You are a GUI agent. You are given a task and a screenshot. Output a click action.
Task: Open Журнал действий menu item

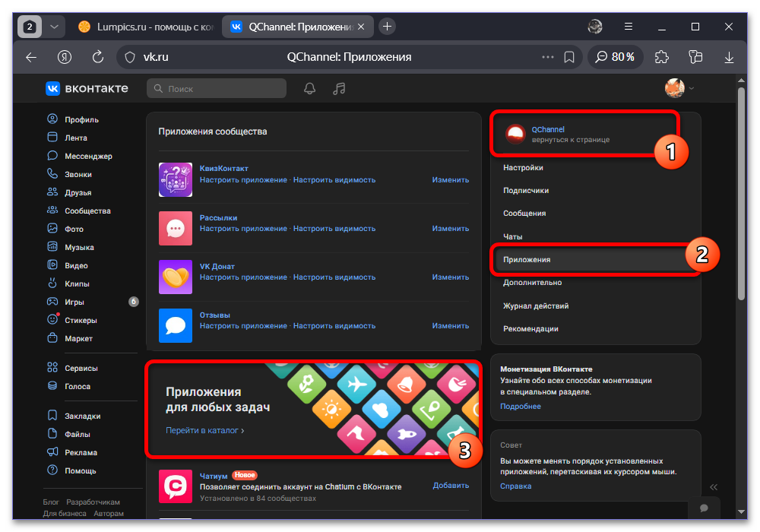click(x=536, y=306)
